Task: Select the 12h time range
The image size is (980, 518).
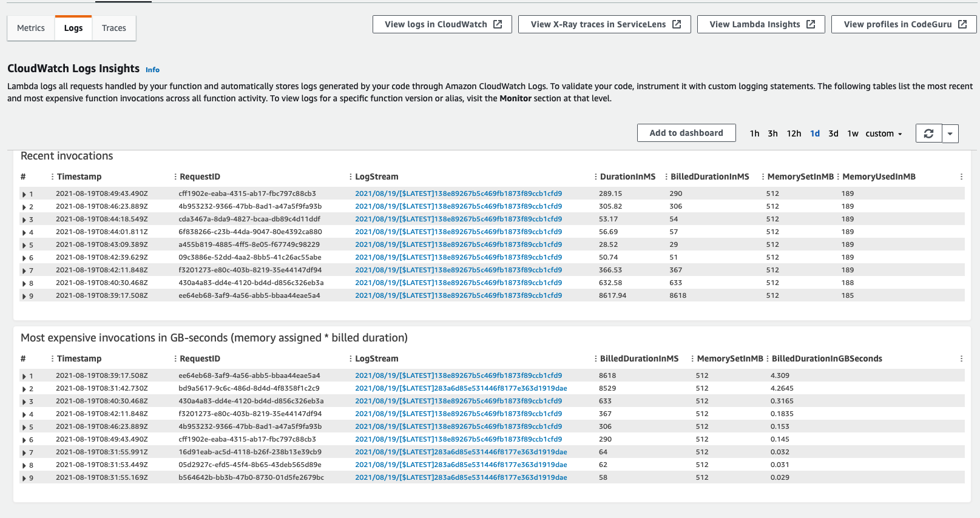Action: tap(794, 133)
